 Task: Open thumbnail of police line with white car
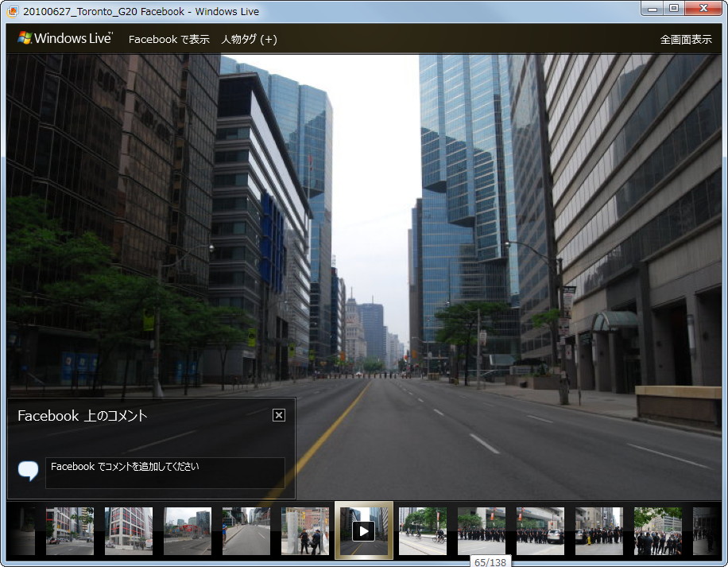click(x=540, y=530)
